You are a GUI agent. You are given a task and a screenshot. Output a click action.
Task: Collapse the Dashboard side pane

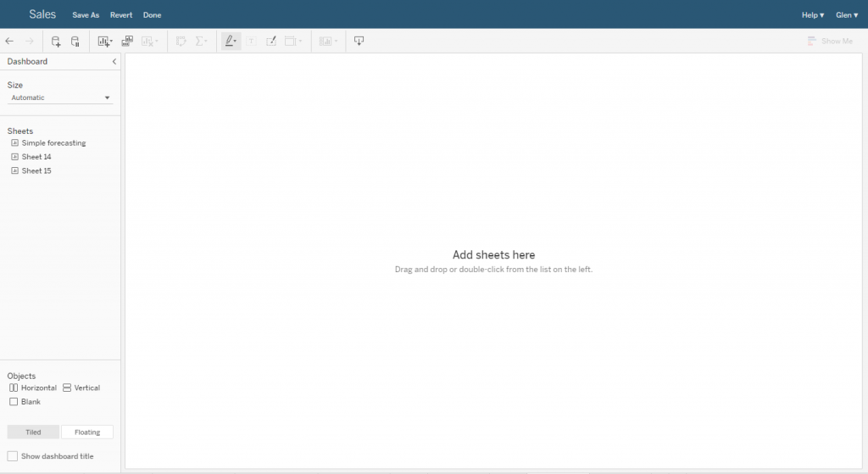click(x=114, y=61)
